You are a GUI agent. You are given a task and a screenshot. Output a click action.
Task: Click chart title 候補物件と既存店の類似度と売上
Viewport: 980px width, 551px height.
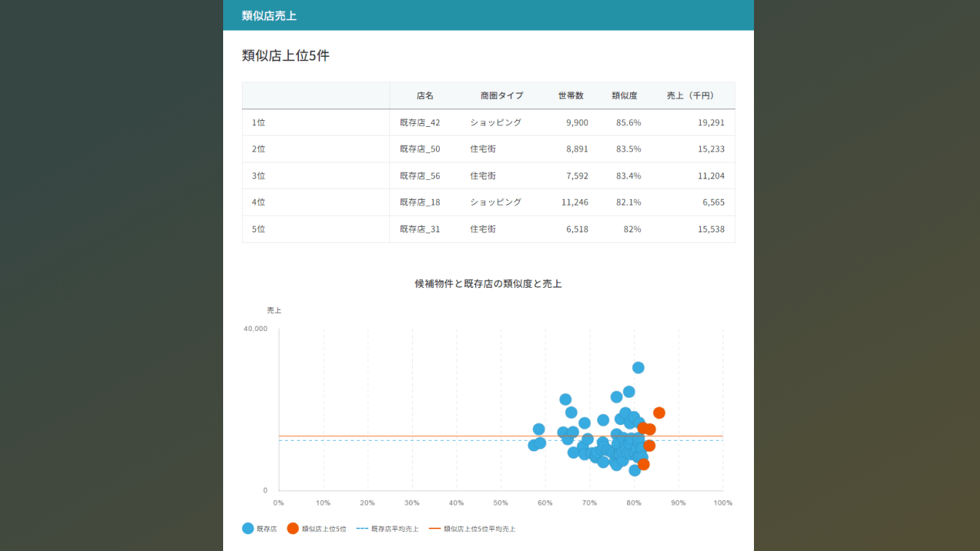click(x=489, y=284)
